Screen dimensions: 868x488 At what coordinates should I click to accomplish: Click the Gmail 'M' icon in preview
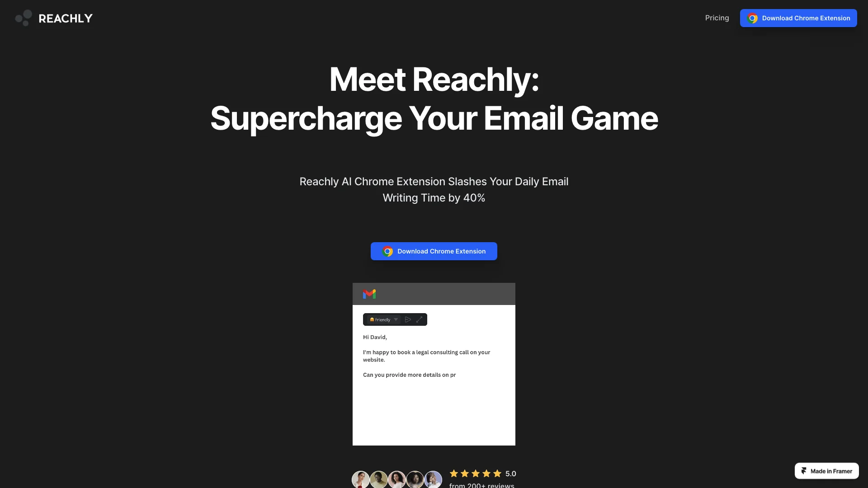tap(369, 294)
